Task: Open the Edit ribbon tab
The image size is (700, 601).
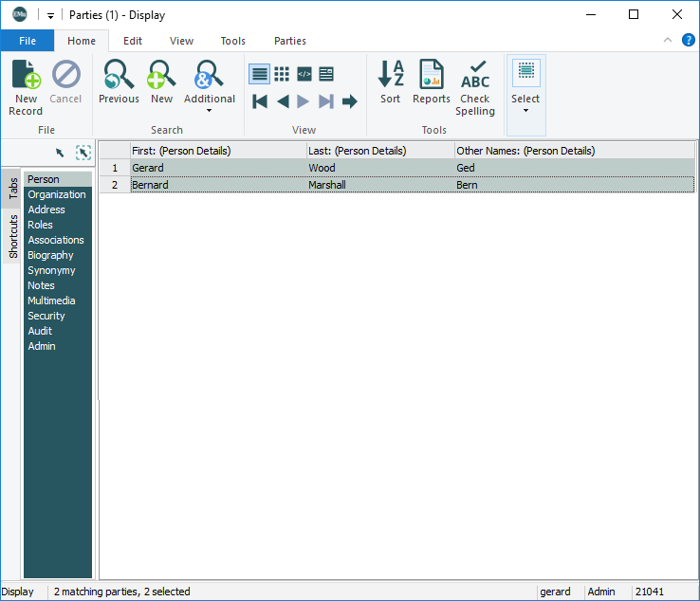Action: pos(133,41)
